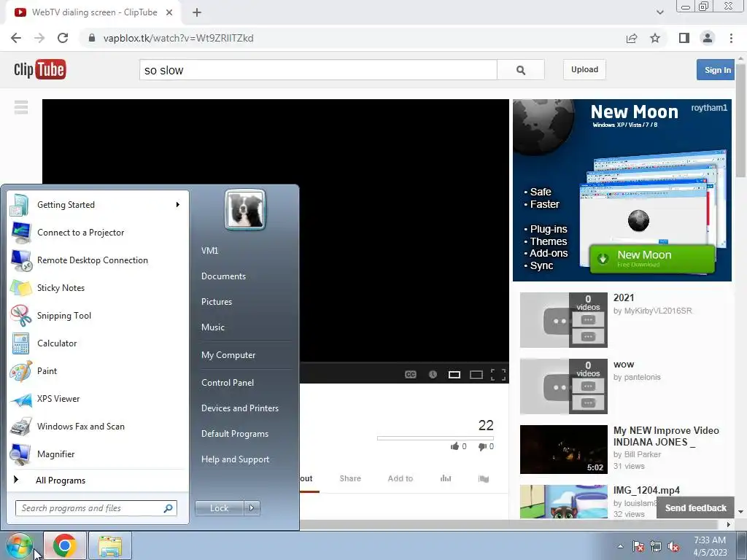
Task: Click the Search programs and files box
Action: click(96, 508)
